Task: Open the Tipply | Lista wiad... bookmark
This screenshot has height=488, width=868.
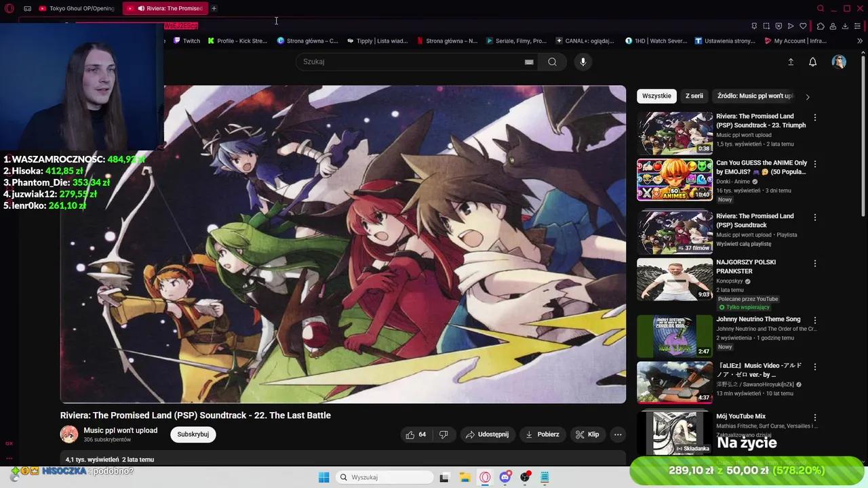Action: coord(377,41)
